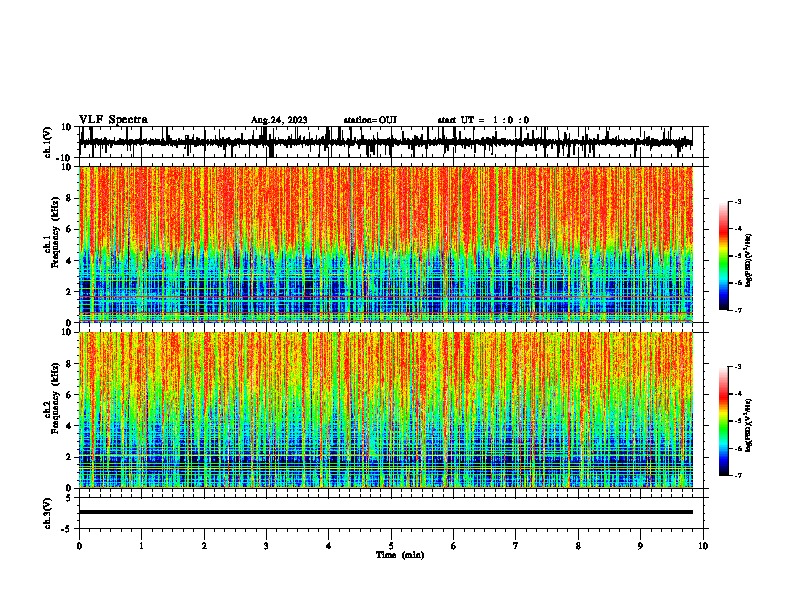The height and width of the screenshot is (612, 792).
Task: Click the ch.2 color scale log(PSD) unit label
Action: (749, 426)
